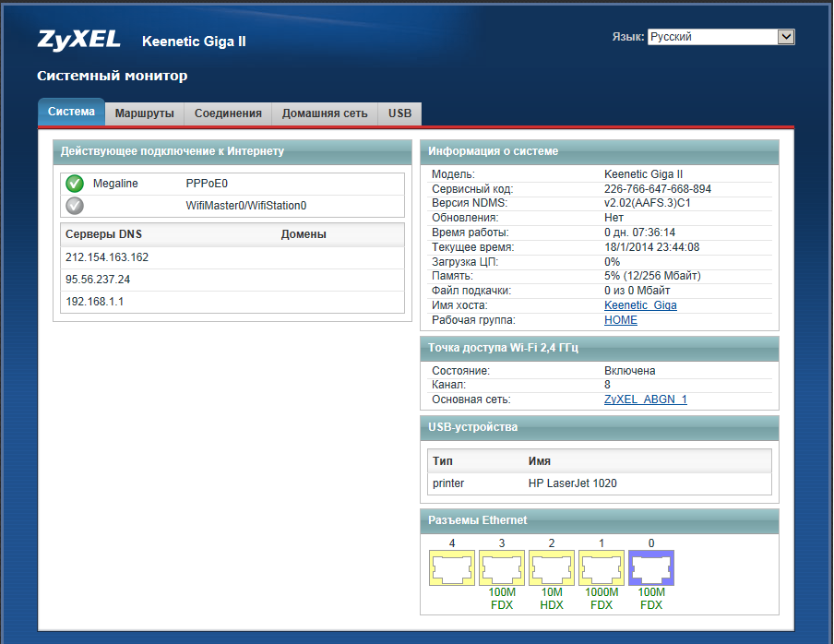Viewport: 834px width, 644px height.
Task: Select the printer type cell
Action: coord(447,483)
